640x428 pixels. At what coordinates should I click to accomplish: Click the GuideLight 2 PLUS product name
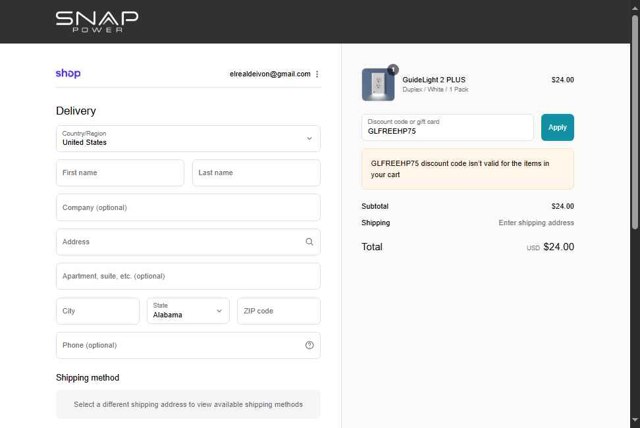point(434,80)
